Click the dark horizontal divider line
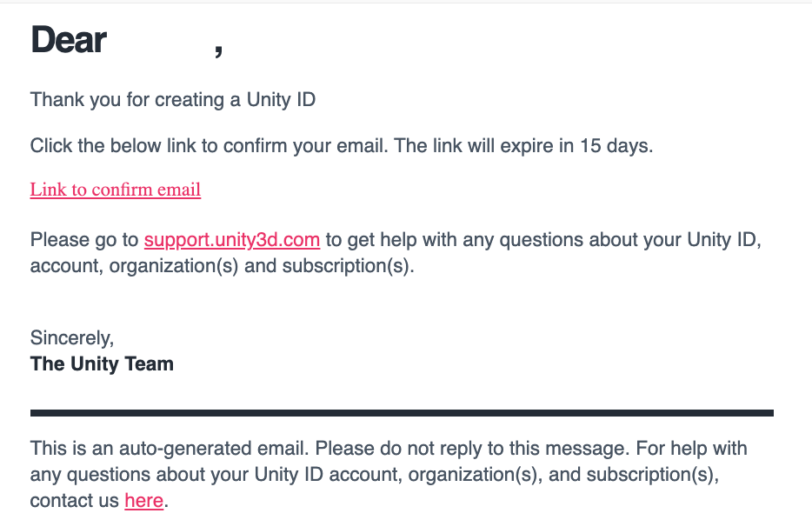The image size is (812, 520). tap(402, 413)
